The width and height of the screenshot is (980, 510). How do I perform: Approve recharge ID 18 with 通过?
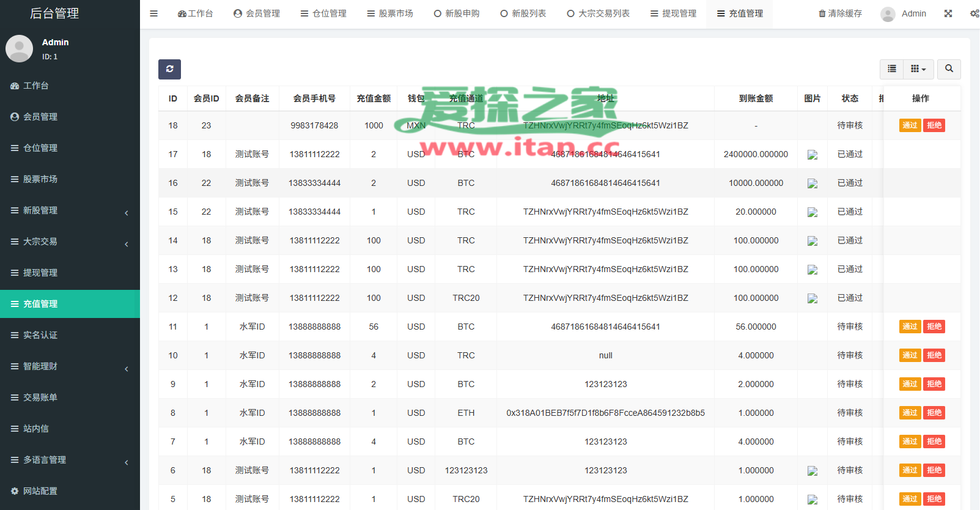coord(910,125)
